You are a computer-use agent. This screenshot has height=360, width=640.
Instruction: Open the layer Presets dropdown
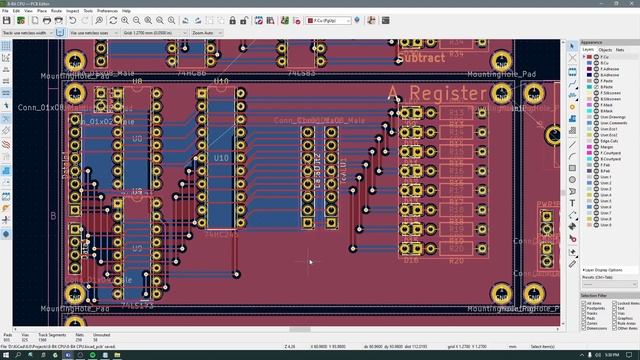tap(610, 284)
